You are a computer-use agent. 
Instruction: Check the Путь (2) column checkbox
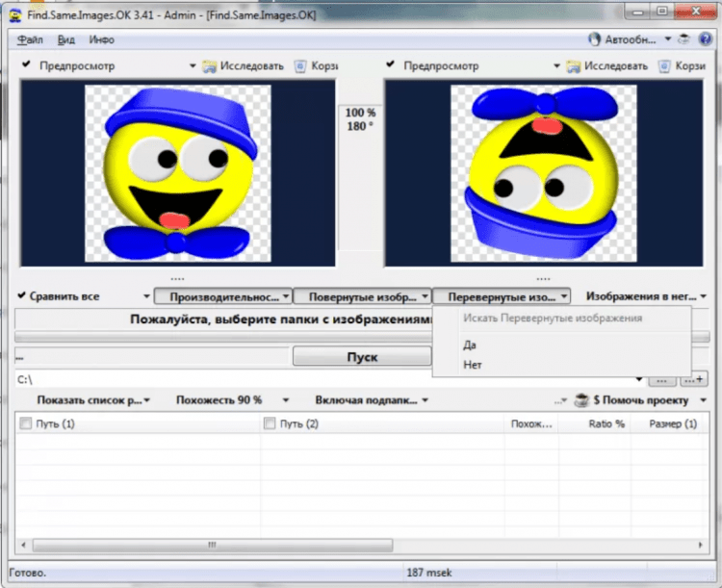click(270, 423)
